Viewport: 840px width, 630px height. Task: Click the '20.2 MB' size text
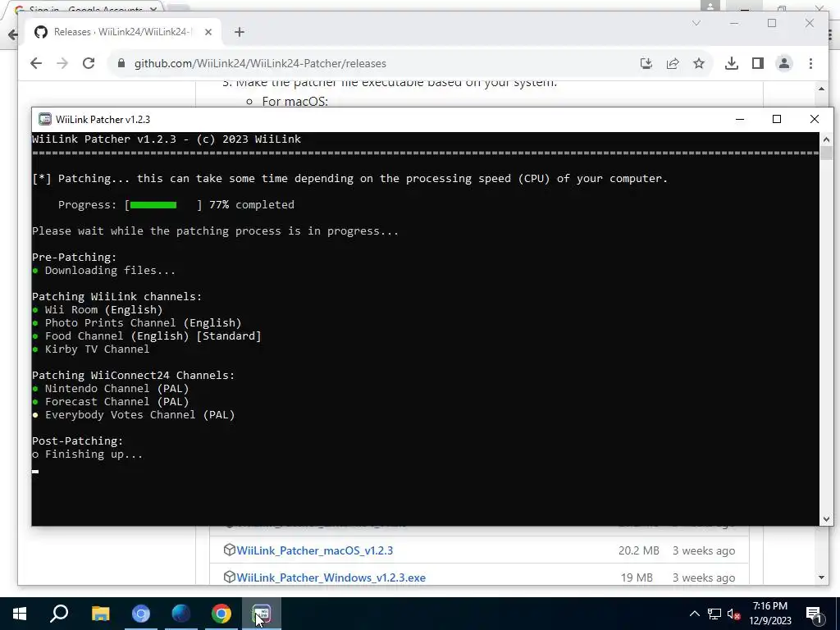pyautogui.click(x=638, y=550)
